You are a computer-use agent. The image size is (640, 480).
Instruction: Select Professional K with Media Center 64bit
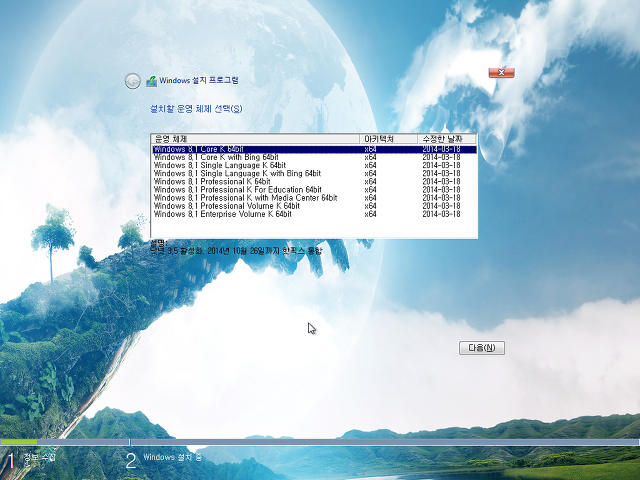click(314, 198)
